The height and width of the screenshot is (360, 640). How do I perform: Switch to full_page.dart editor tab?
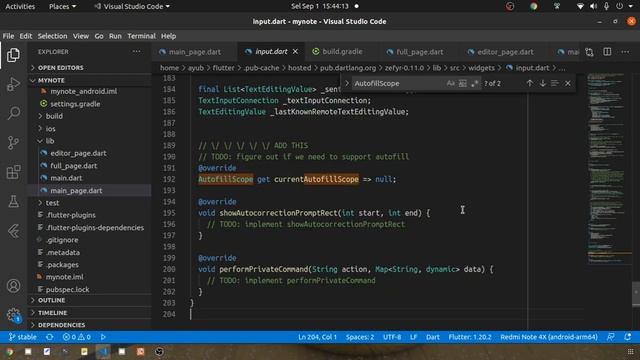pyautogui.click(x=420, y=52)
